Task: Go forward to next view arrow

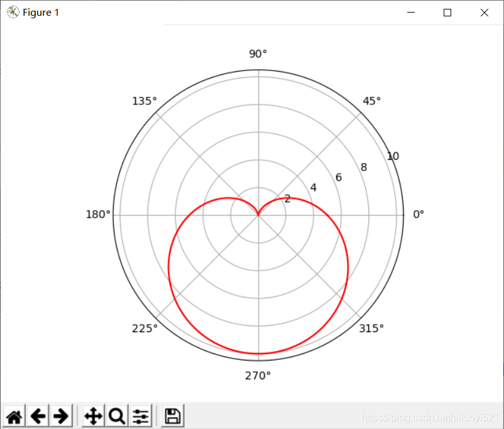Action: (x=61, y=416)
